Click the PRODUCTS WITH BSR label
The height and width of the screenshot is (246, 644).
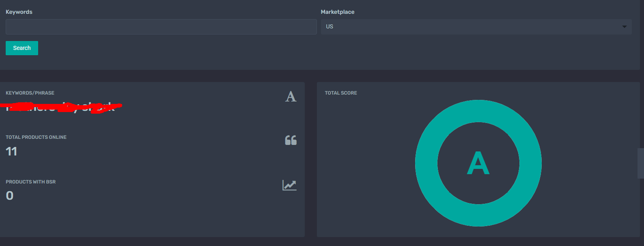[31, 182]
